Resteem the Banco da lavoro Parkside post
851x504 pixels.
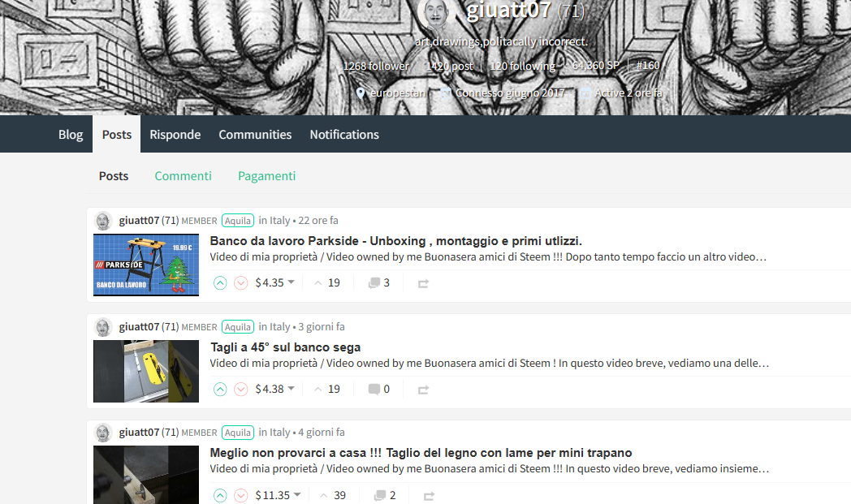pyautogui.click(x=423, y=283)
